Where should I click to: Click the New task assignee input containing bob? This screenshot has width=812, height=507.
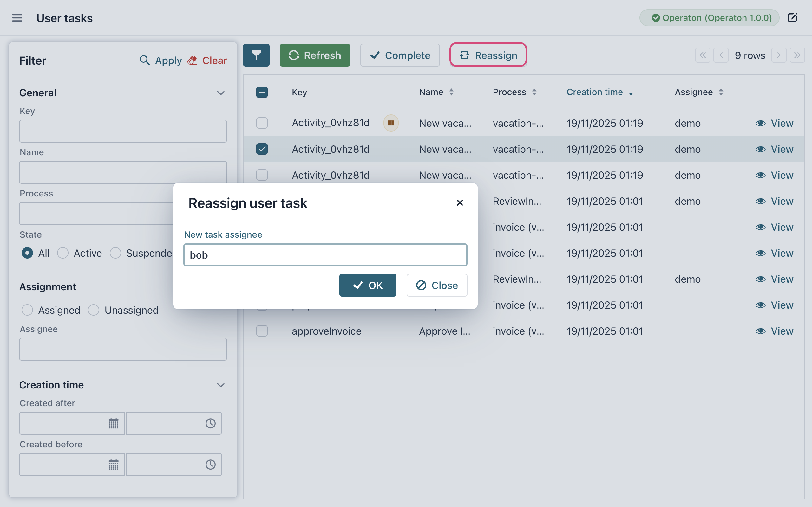[325, 255]
